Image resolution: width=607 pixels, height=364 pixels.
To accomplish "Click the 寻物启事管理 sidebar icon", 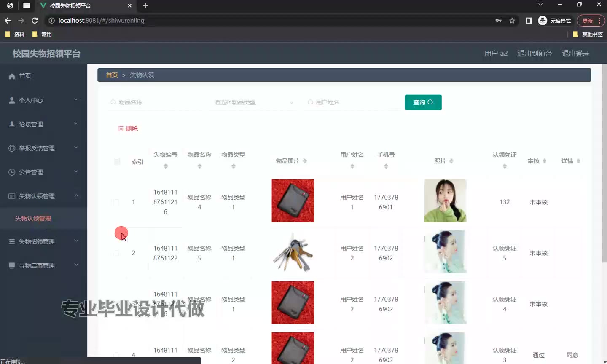I will coord(12,266).
